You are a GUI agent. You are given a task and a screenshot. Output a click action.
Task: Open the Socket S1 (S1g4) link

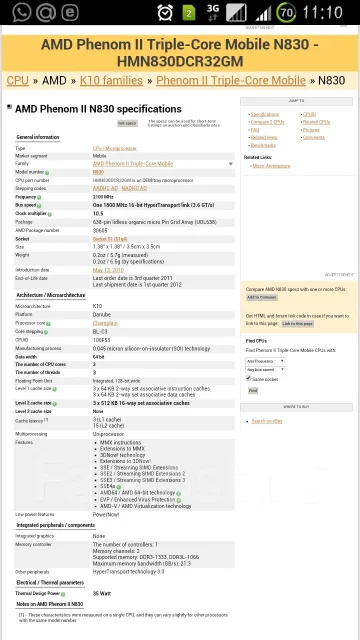click(x=111, y=238)
